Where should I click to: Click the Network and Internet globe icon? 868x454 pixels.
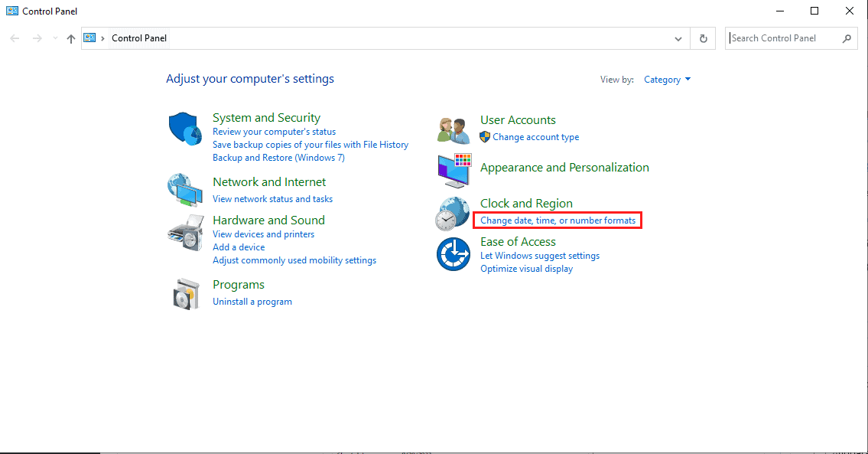point(185,190)
